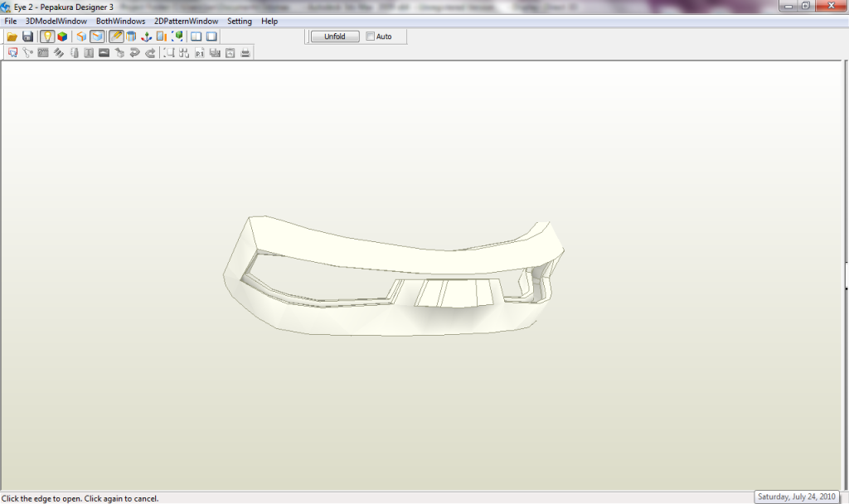
Task: Open the 2DPatternWindow menu
Action: tap(187, 21)
